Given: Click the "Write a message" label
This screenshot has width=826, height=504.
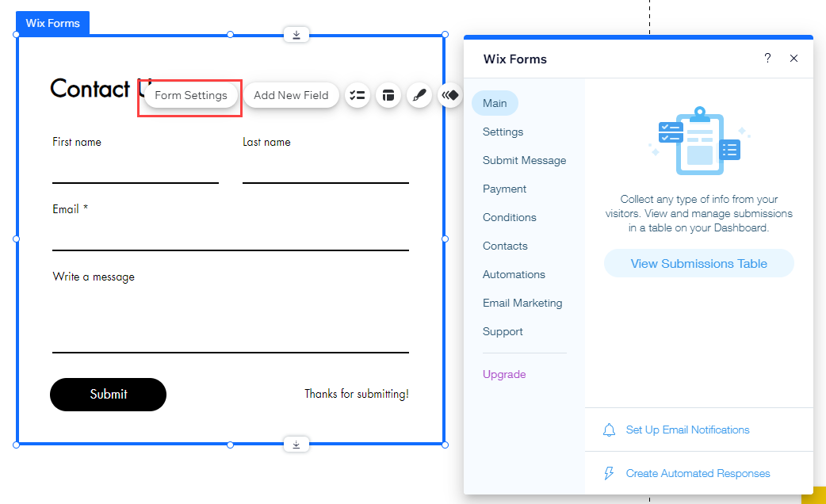Looking at the screenshot, I should 94,277.
